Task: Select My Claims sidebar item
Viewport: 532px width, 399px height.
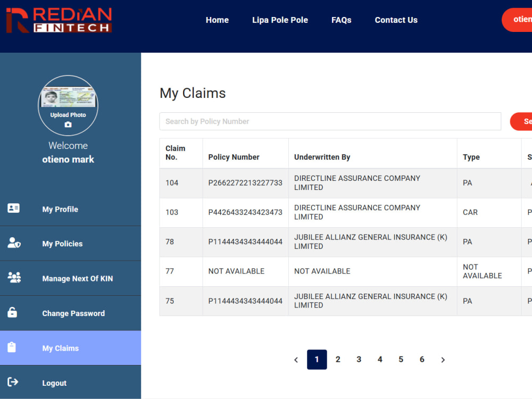Action: [70, 348]
